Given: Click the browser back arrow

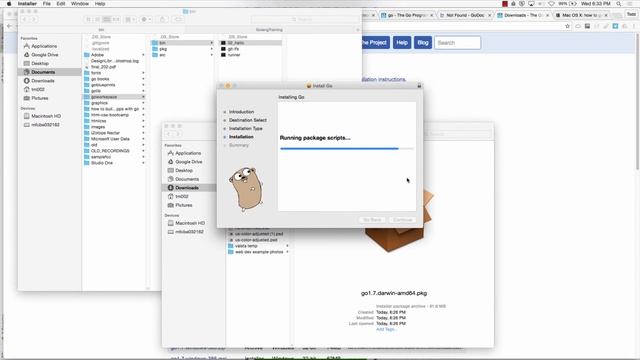Looking at the screenshot, I should click(9, 26).
